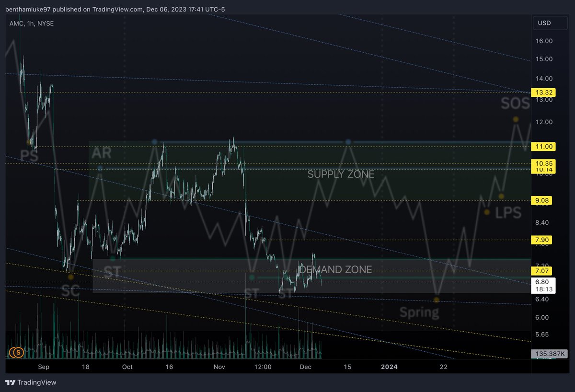This screenshot has height=392, width=575.
Task: Select the SOS annotation label
Action: [x=516, y=103]
